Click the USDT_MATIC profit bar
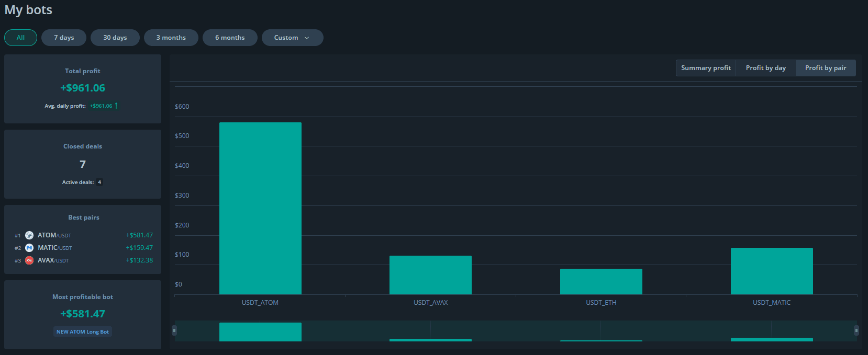The height and width of the screenshot is (355, 868). pos(772,271)
